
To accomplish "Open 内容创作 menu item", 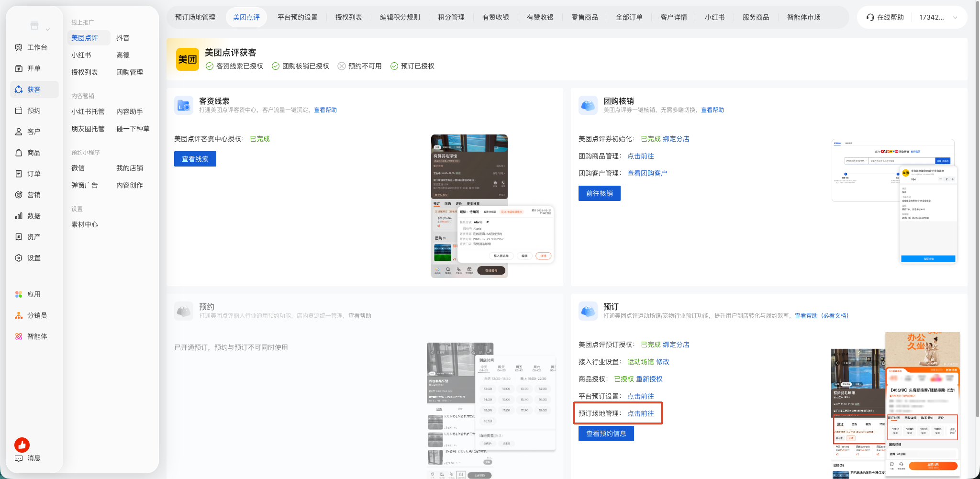I will pos(130,185).
